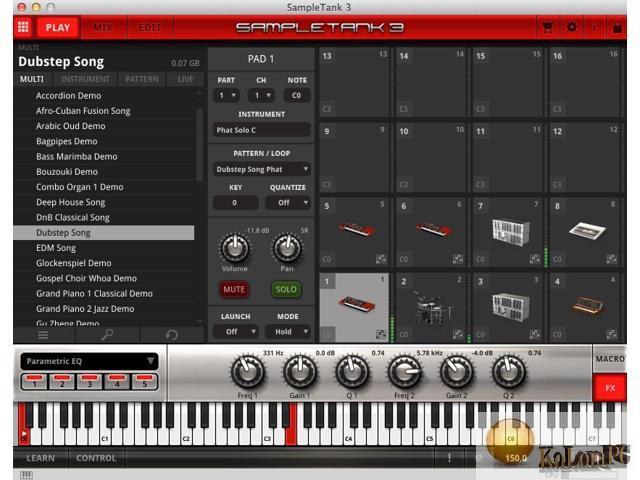The height and width of the screenshot is (480, 640).
Task: Toggle the MACRO panel button
Action: (610, 359)
